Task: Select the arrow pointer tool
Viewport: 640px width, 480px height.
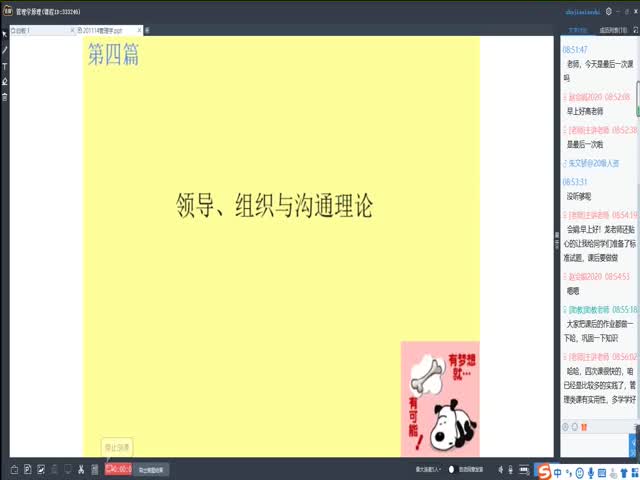Action: click(4, 34)
